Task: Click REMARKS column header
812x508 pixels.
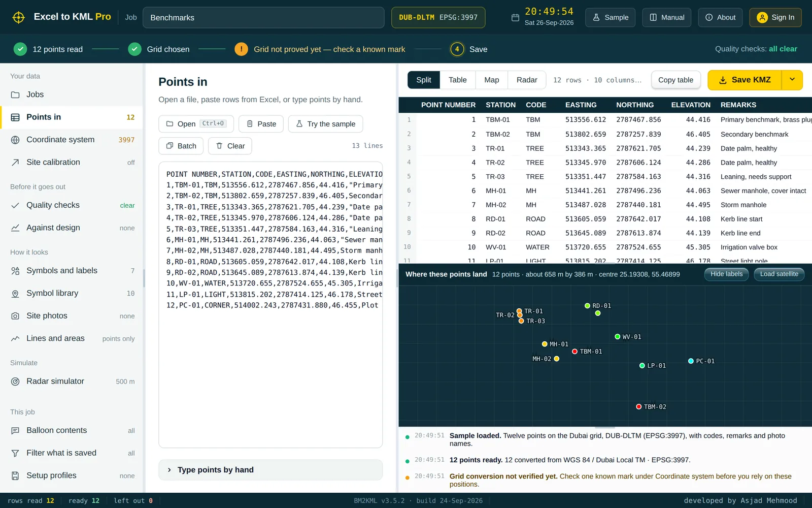Action: [x=738, y=105]
